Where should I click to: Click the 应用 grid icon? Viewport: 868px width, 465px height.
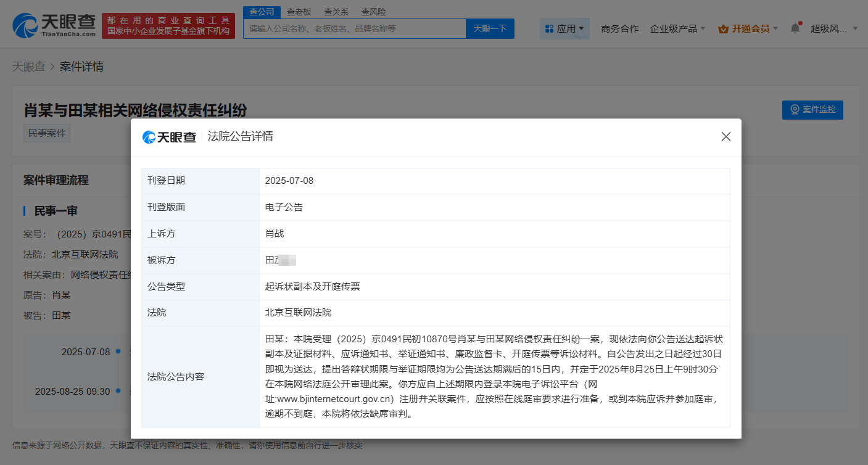[x=549, y=28]
